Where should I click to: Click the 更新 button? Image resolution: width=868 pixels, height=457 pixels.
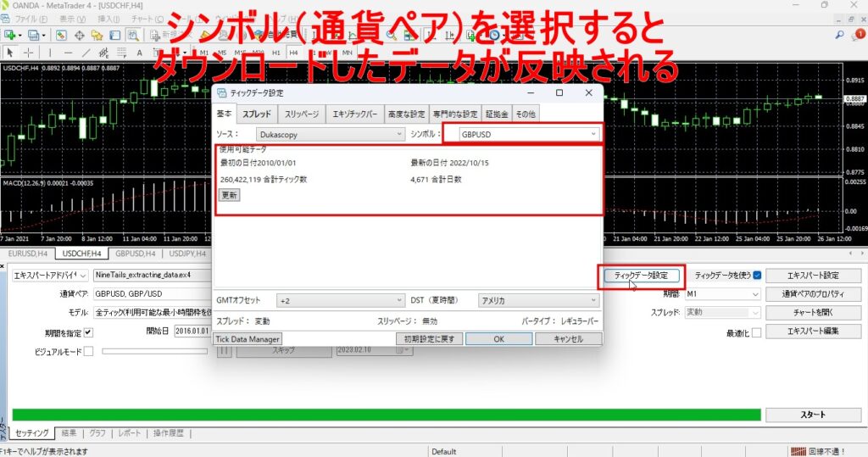coord(229,195)
